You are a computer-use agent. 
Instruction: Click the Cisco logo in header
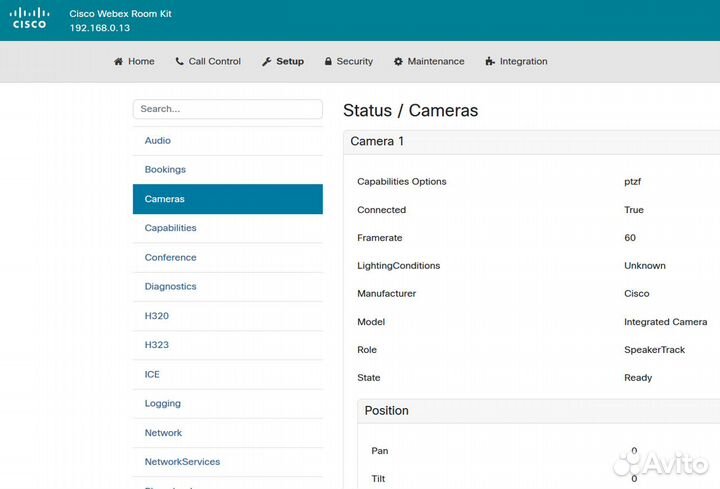tap(29, 18)
